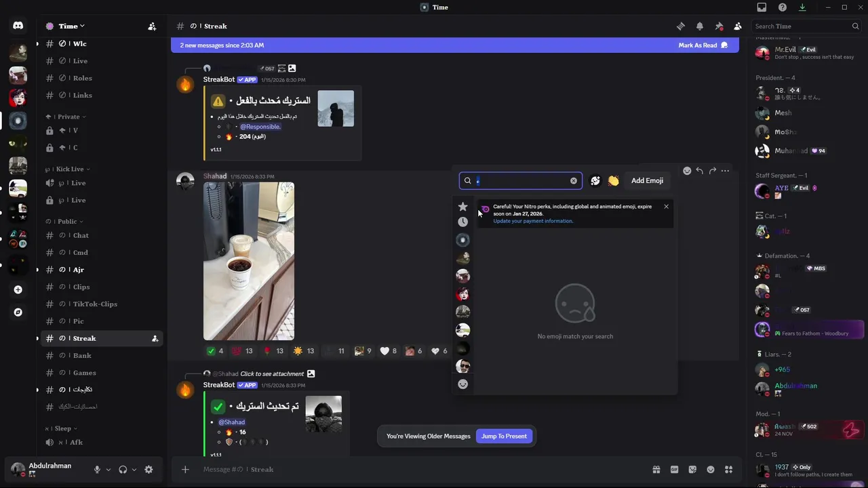This screenshot has height=488, width=868.
Task: Open User Settings gear icon
Action: (x=149, y=470)
